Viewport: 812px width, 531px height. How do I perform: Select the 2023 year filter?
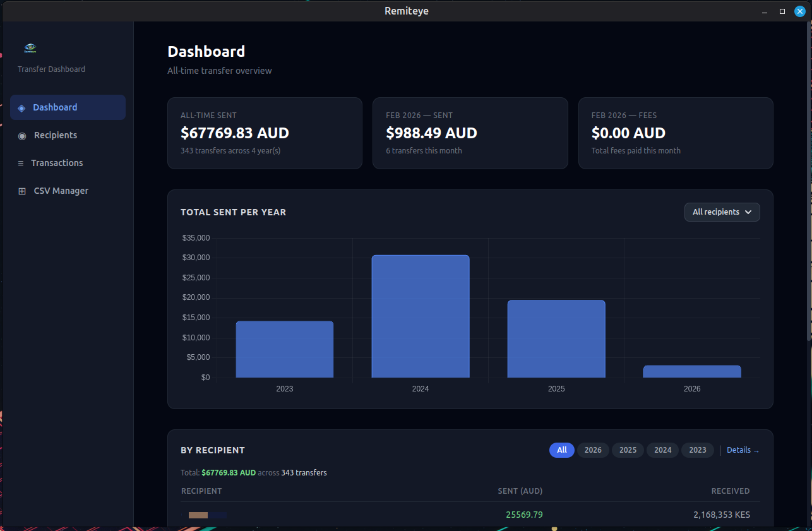[x=697, y=450]
